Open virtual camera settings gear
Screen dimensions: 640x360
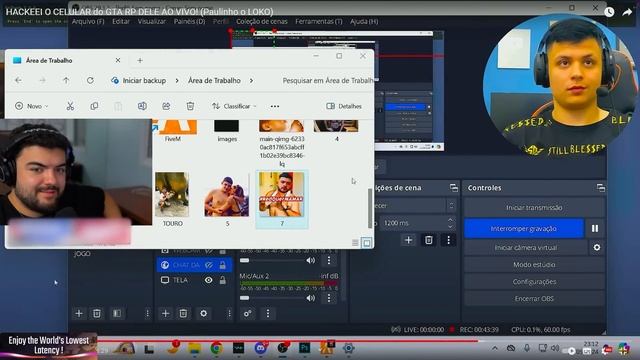point(597,247)
